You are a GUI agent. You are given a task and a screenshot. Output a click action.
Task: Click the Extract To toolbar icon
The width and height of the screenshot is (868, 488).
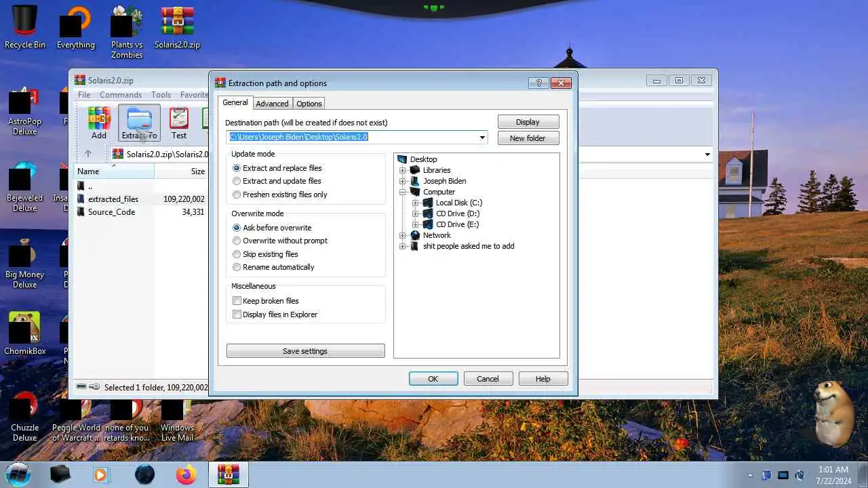pyautogui.click(x=139, y=123)
